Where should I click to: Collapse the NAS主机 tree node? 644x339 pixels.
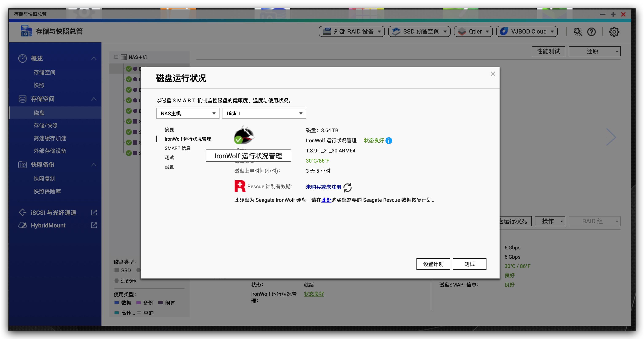pyautogui.click(x=116, y=57)
